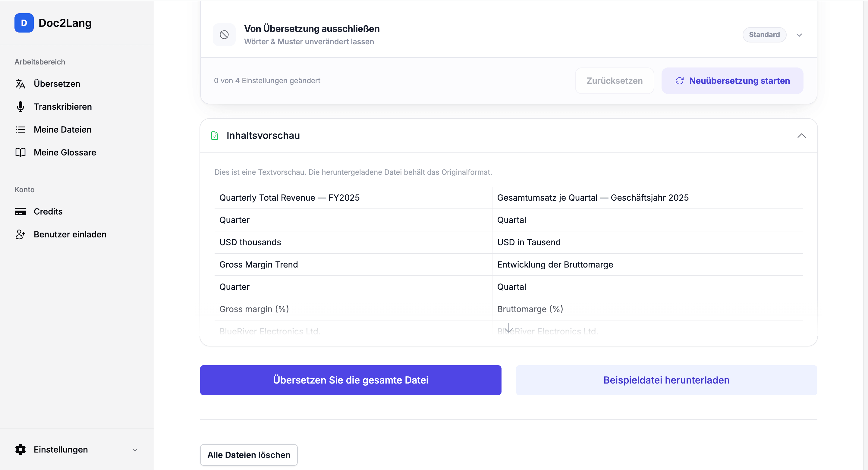Start Neuübersetzung starten
The width and height of the screenshot is (868, 470).
732,81
